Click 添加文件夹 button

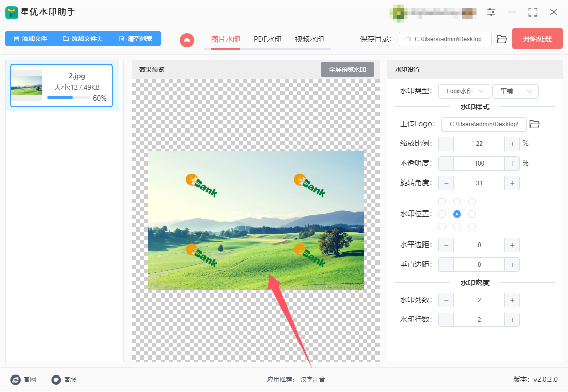pos(83,38)
